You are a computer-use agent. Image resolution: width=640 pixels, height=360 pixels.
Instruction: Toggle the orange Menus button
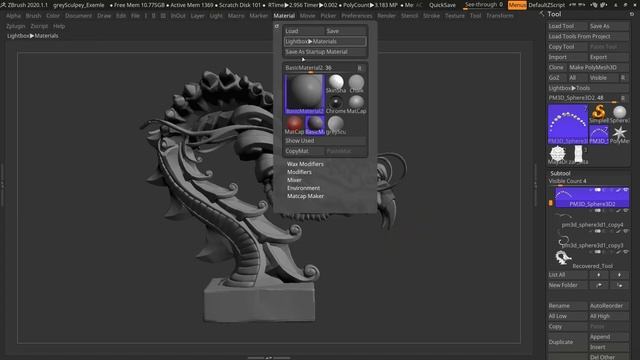[517, 5]
